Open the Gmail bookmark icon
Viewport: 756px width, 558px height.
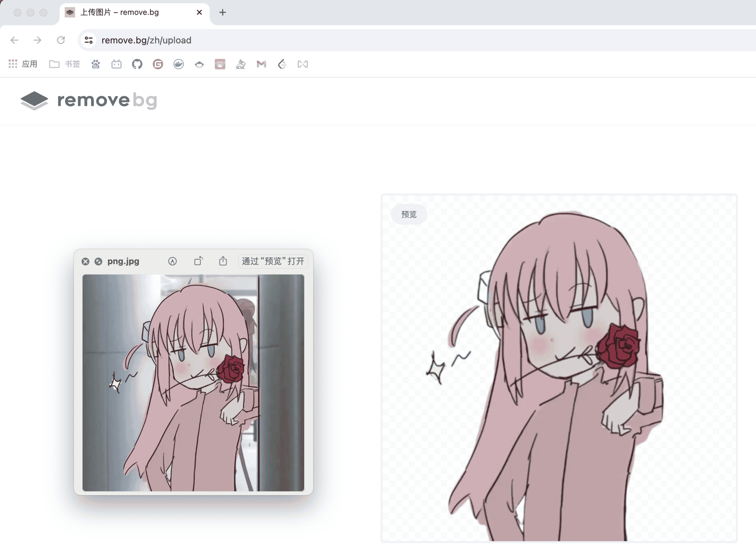coord(261,64)
